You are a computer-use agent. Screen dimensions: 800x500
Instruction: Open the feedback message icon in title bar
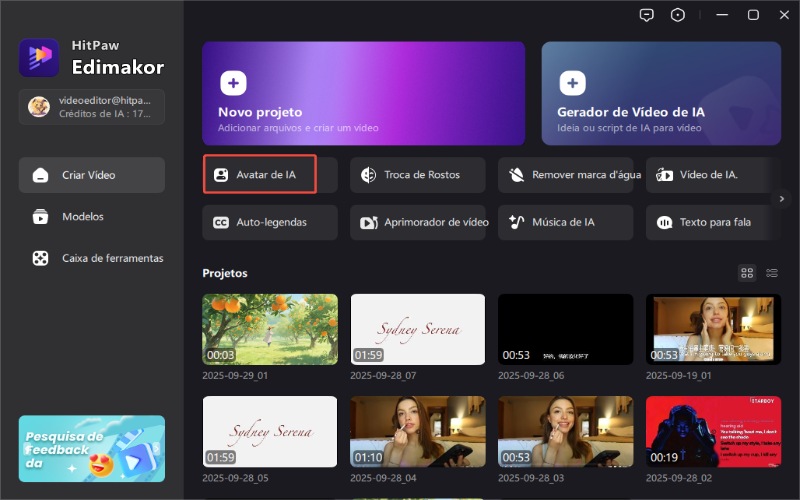click(x=647, y=15)
